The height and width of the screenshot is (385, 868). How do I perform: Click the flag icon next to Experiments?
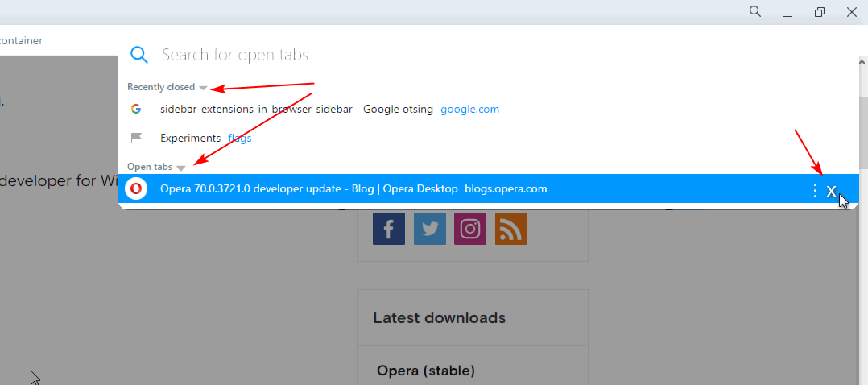135,138
